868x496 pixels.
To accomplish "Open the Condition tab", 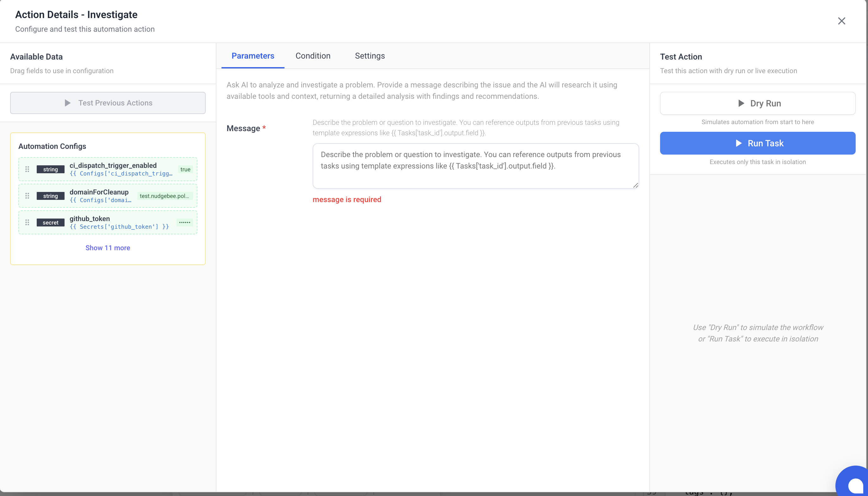I will pyautogui.click(x=313, y=56).
